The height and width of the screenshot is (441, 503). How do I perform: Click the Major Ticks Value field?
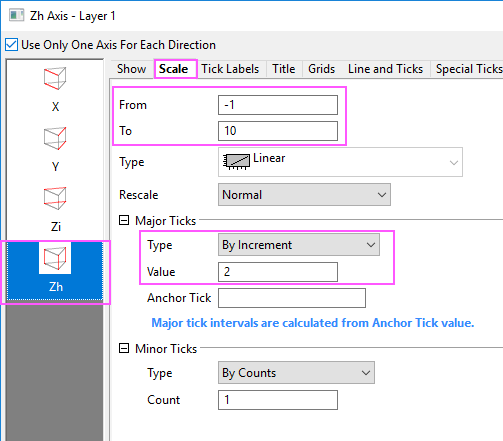coord(278,272)
